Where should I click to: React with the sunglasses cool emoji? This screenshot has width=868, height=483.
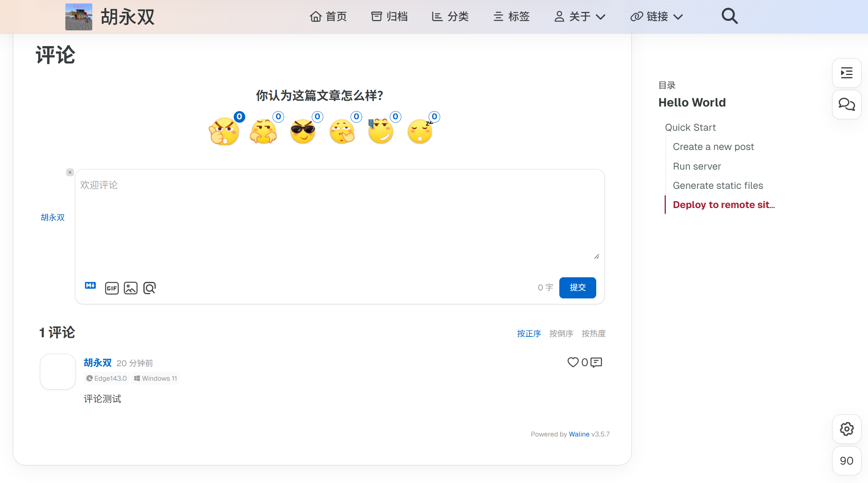click(x=303, y=131)
